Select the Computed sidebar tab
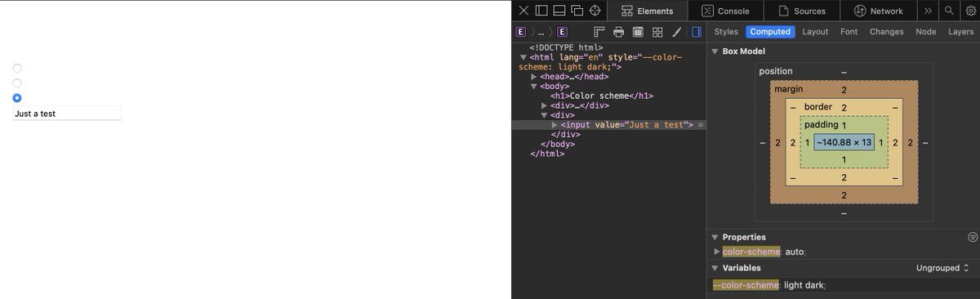The width and height of the screenshot is (980, 299). coord(770,32)
